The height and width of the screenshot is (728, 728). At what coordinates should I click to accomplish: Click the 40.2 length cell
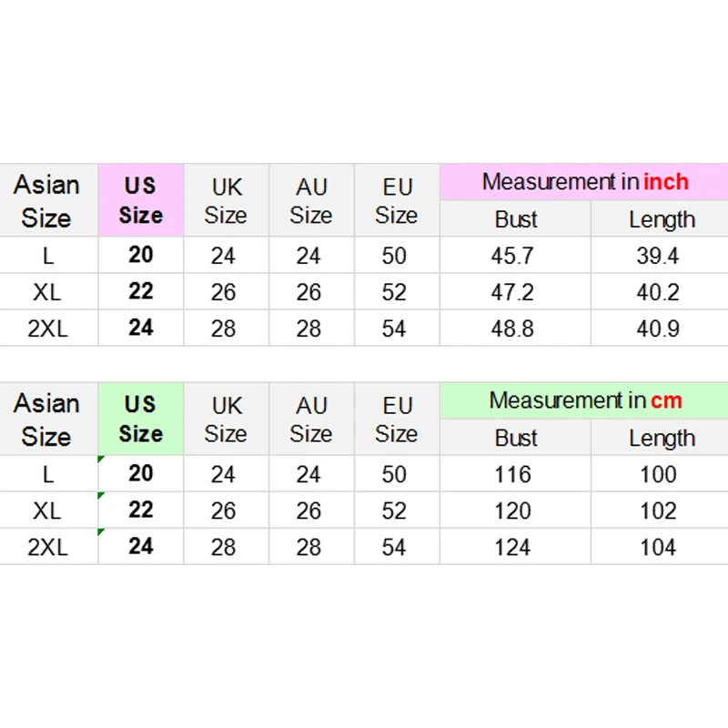point(658,292)
